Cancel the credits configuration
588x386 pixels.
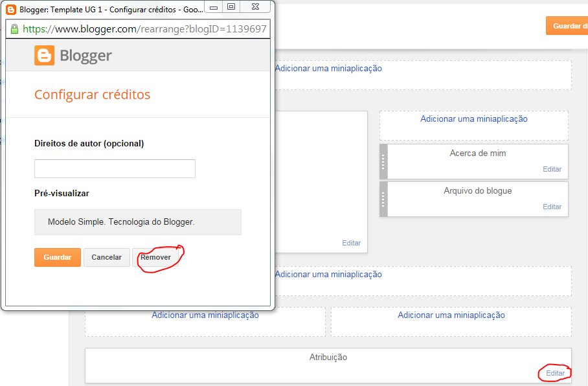click(x=106, y=257)
